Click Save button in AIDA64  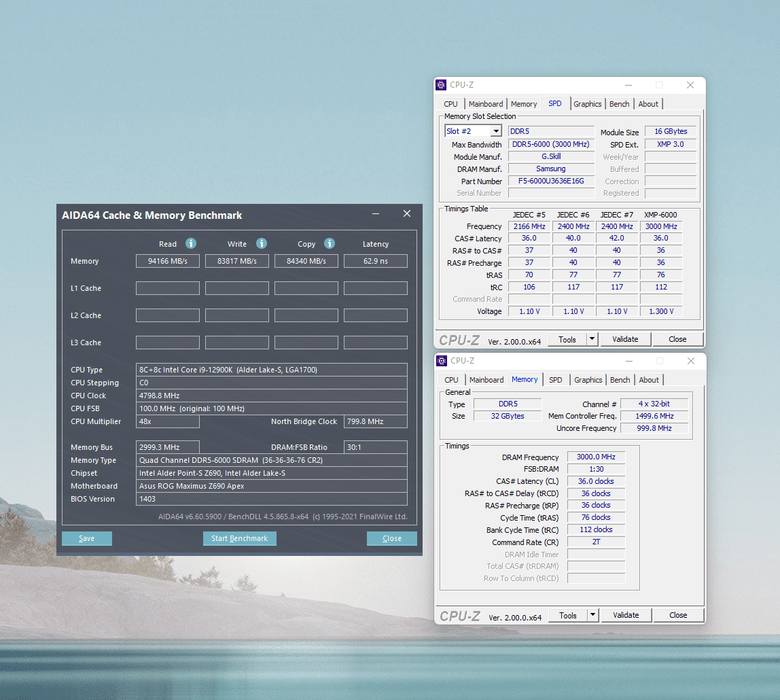(86, 538)
